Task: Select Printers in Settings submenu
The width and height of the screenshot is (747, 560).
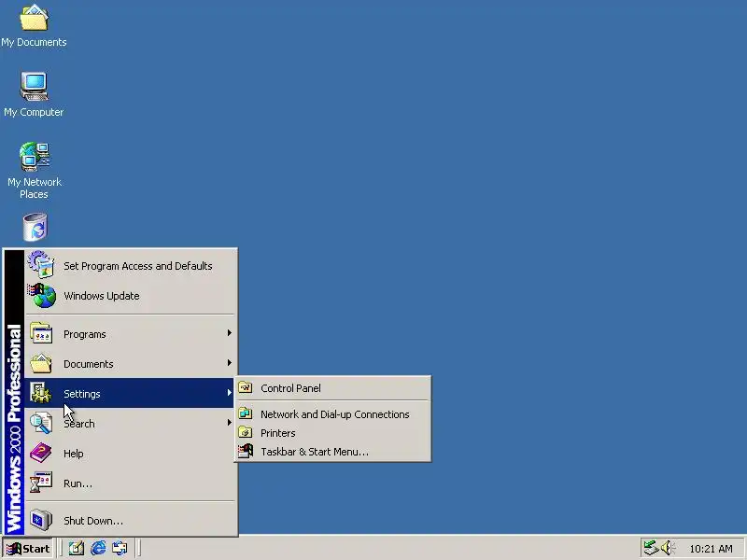Action: point(332,433)
